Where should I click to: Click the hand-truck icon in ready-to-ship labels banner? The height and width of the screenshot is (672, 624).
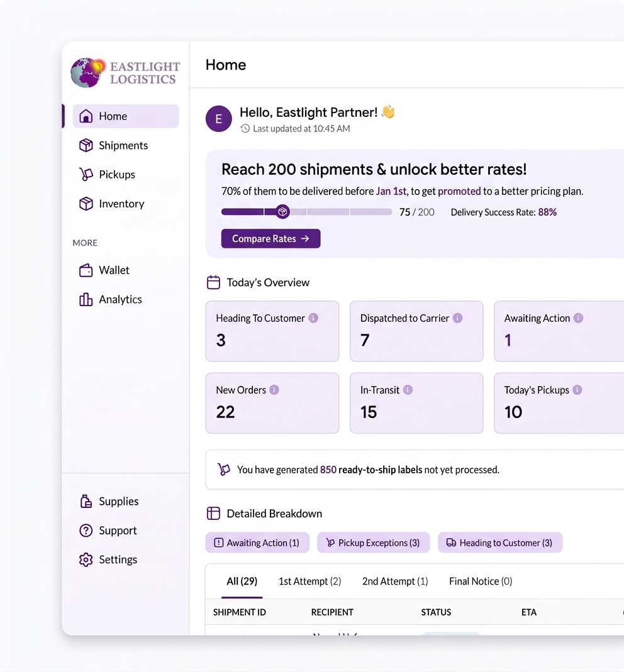(x=223, y=470)
